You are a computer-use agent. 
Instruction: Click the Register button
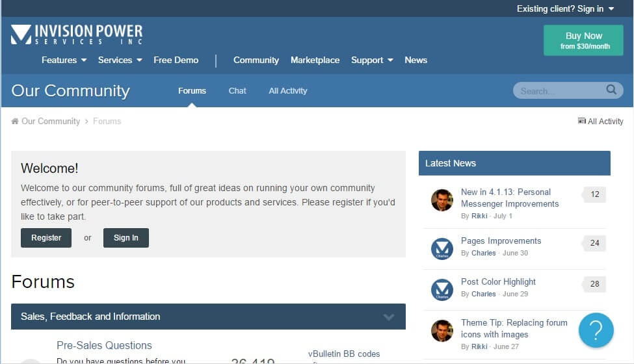pos(46,237)
